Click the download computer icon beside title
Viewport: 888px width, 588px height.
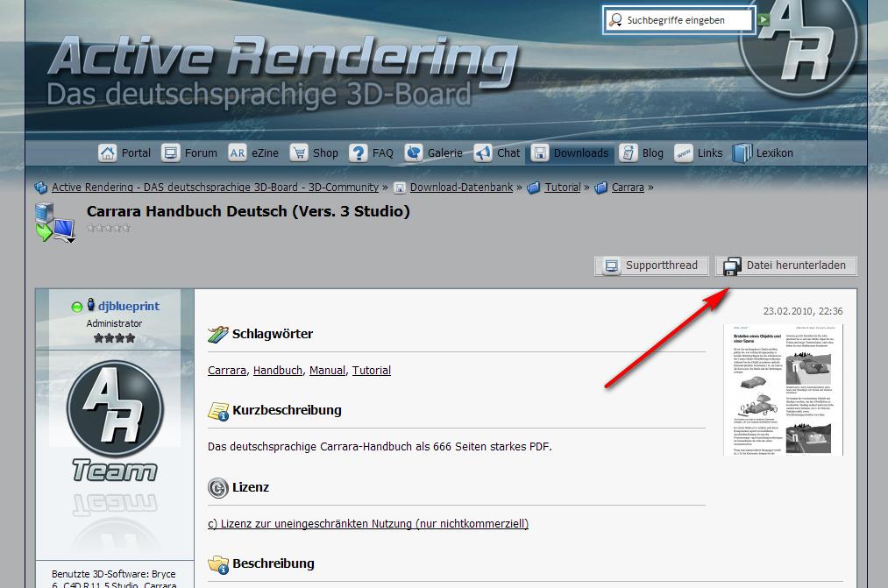(x=55, y=223)
